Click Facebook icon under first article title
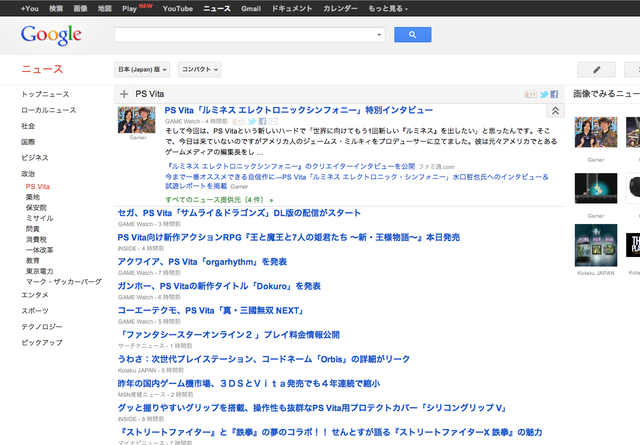The width and height of the screenshot is (640, 445). 262,121
